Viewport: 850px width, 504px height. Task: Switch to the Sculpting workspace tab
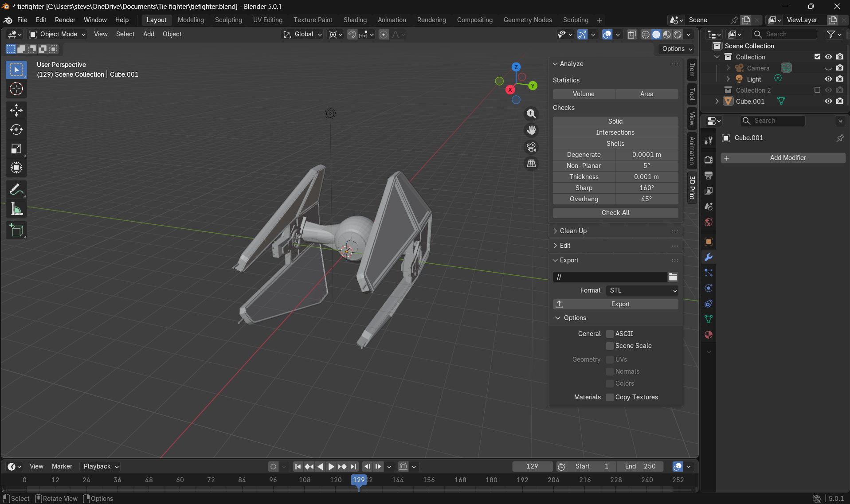(x=228, y=20)
